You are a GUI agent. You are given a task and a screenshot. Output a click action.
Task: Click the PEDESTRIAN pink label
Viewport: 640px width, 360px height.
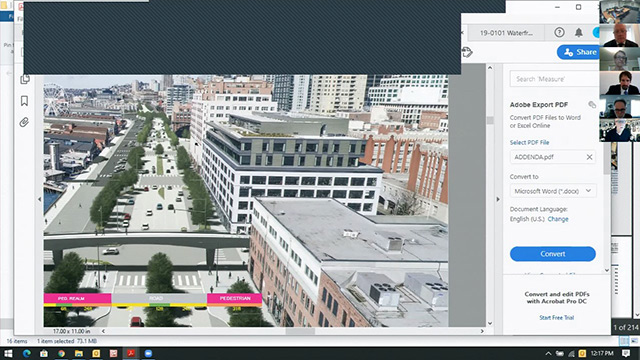[235, 299]
